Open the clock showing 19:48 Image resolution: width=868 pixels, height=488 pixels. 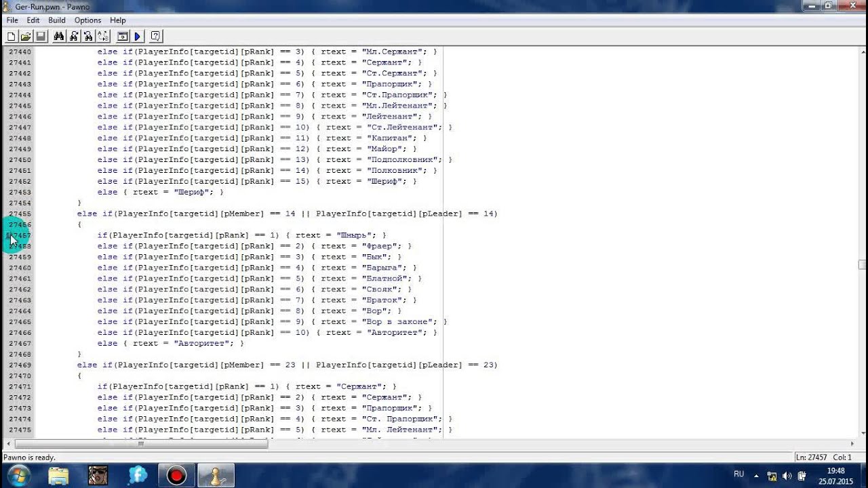coord(836,476)
